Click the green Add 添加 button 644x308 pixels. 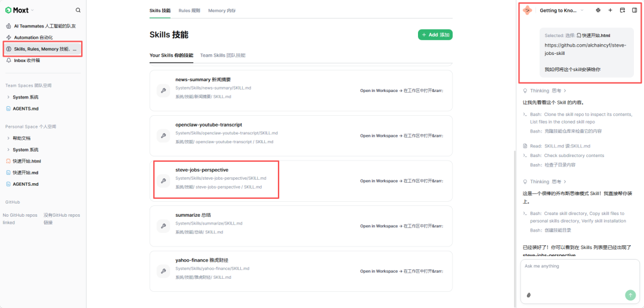point(435,35)
